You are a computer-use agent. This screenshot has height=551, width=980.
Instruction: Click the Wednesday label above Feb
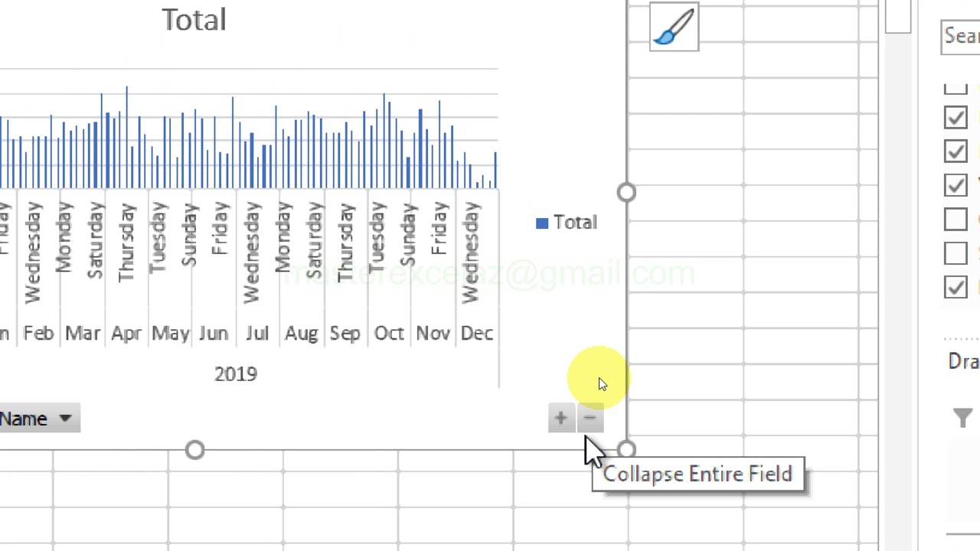(33, 253)
